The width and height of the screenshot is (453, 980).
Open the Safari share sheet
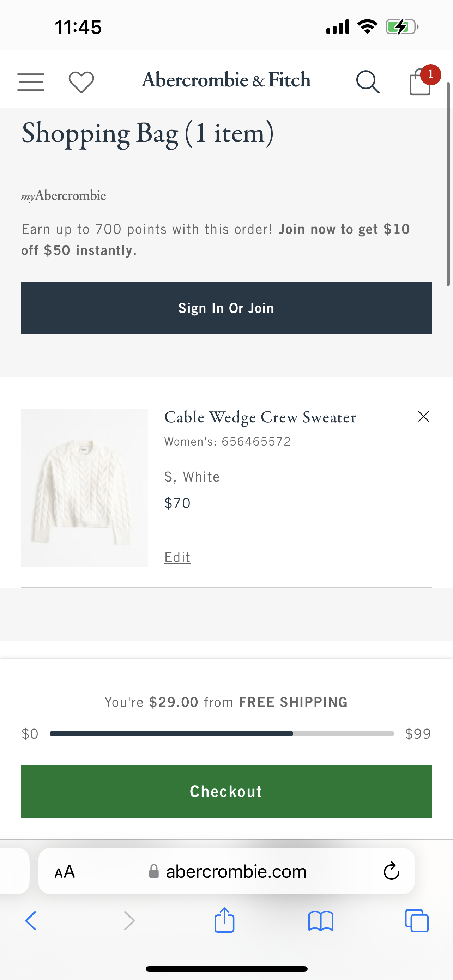pyautogui.click(x=224, y=920)
